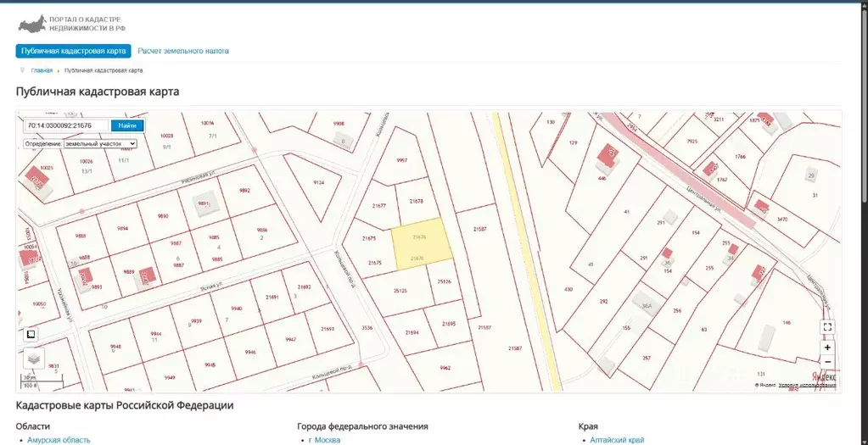868x445 pixels.
Task: Open the 'Расчет земельного налога' tab
Action: (183, 51)
